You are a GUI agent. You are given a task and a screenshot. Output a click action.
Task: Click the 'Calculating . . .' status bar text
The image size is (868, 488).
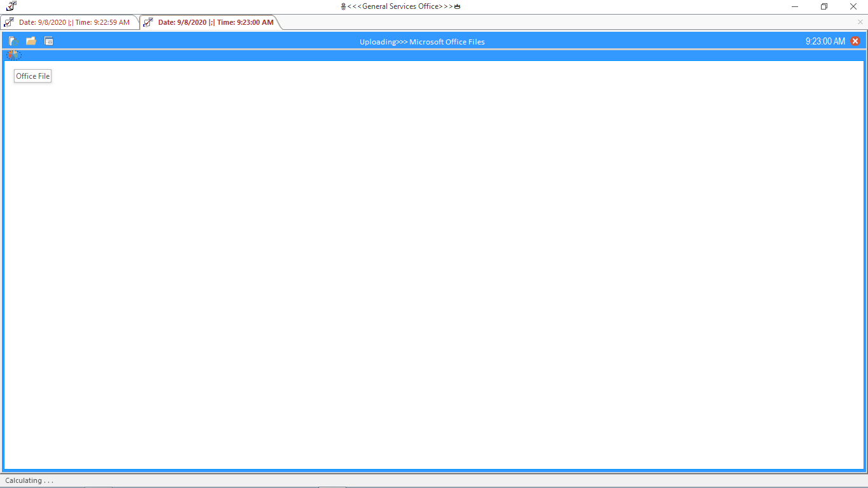click(x=29, y=480)
